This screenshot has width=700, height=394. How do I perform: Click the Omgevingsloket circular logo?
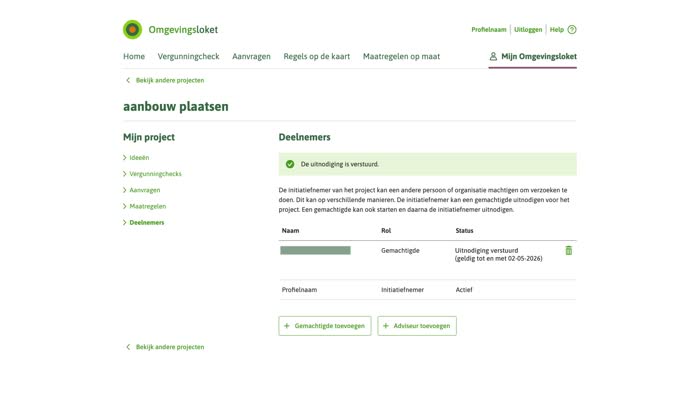pos(132,29)
